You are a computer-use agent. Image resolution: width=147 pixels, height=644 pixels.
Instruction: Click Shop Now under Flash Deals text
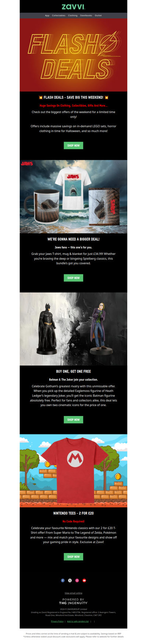click(x=73, y=146)
